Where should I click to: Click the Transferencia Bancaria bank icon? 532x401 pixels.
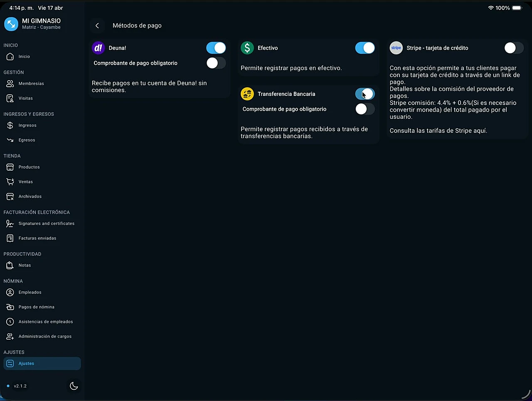click(x=247, y=94)
